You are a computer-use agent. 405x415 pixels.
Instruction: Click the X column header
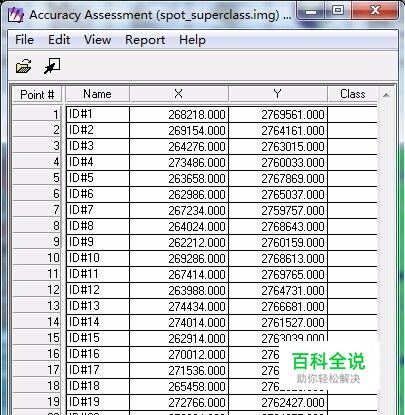(179, 94)
